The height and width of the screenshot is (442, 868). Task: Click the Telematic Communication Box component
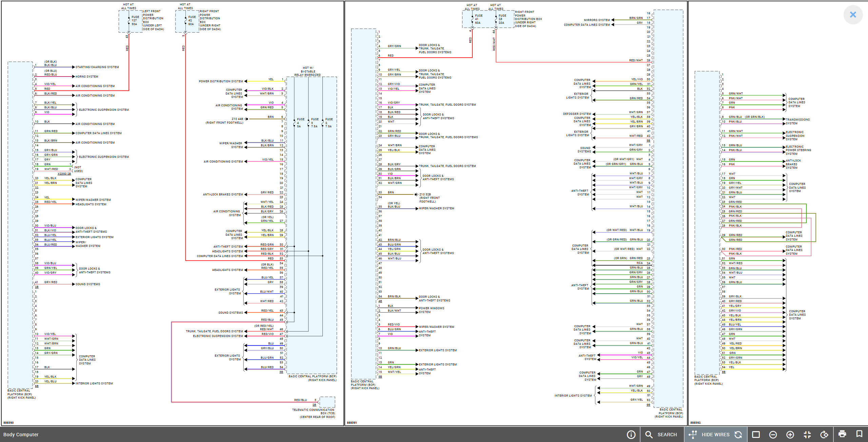click(327, 402)
